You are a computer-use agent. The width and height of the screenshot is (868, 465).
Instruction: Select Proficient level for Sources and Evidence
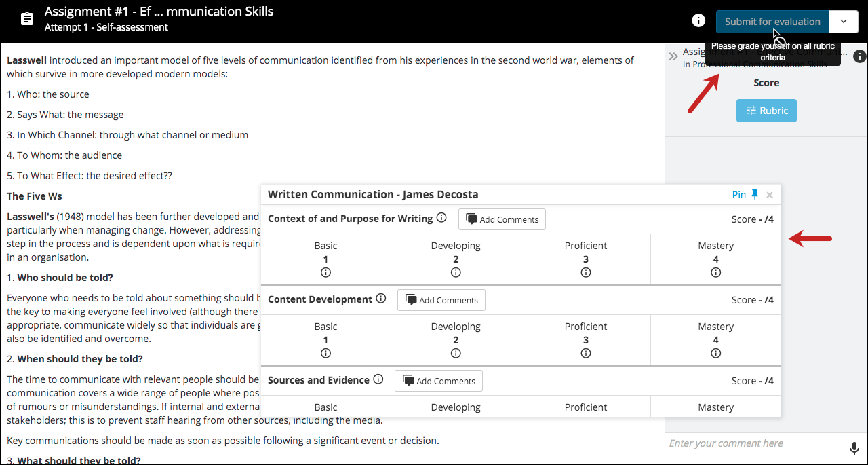[586, 407]
